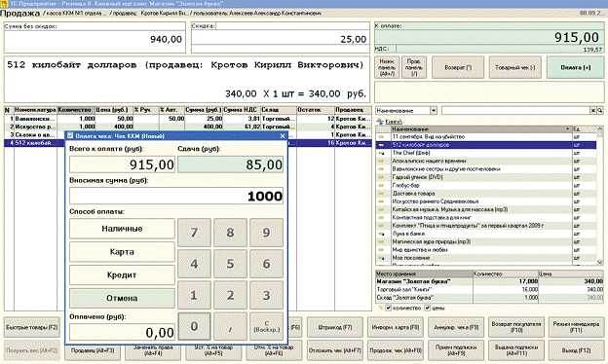Toggle the цены checkbox
Screen dimensions: 608x364
[x=428, y=309]
